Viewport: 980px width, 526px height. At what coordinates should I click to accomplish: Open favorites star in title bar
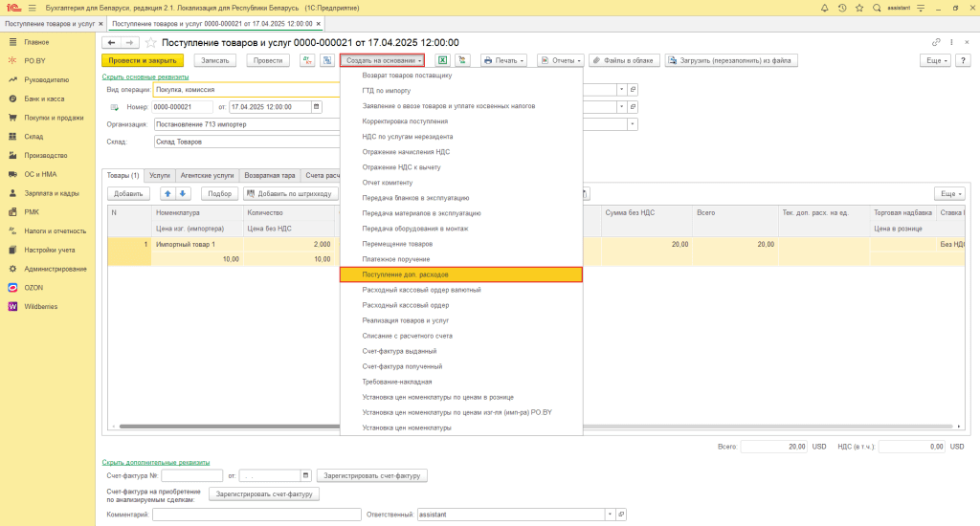pos(859,8)
